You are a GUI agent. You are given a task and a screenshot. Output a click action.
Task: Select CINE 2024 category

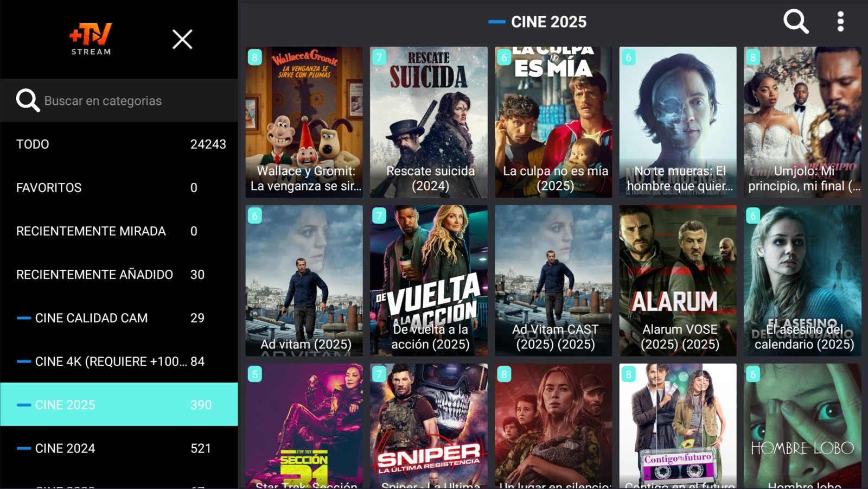tap(119, 448)
